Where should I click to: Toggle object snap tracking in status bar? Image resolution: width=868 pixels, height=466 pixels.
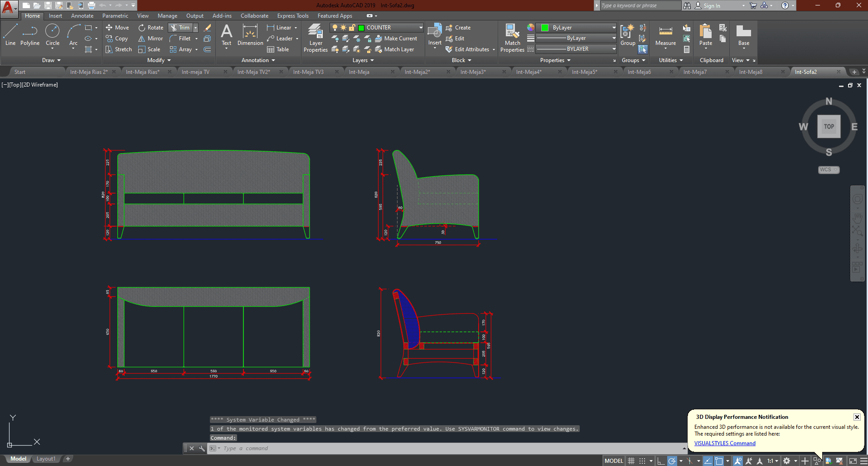pos(708,461)
